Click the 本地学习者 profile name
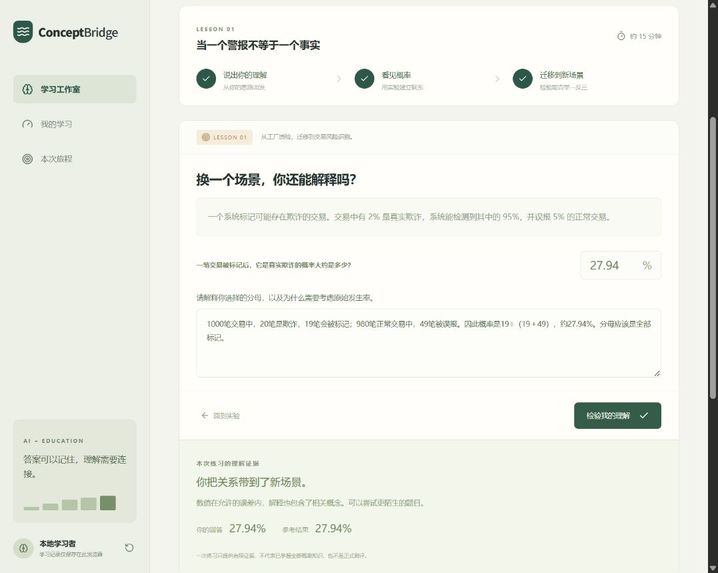 click(x=58, y=544)
